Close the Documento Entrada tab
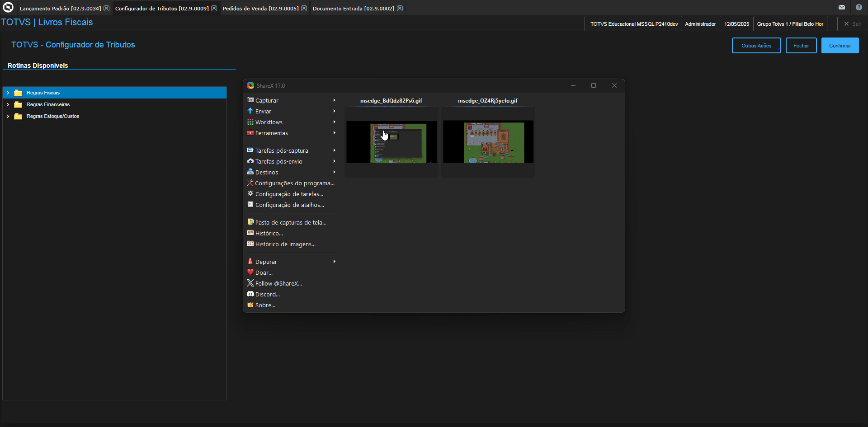Viewport: 868px width, 427px height. (x=400, y=9)
